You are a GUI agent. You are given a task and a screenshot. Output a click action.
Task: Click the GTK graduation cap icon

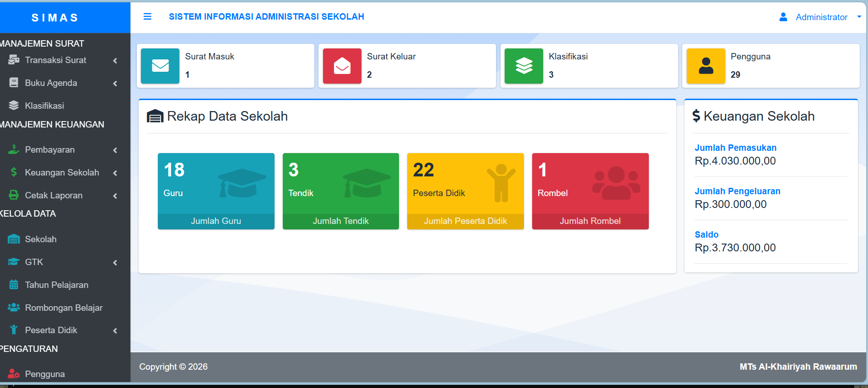click(x=14, y=262)
